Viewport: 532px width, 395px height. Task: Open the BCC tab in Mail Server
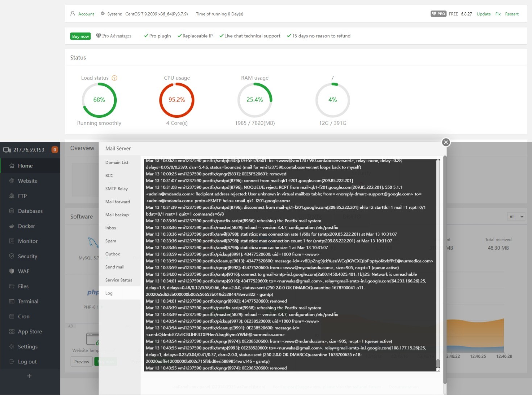[109, 176]
